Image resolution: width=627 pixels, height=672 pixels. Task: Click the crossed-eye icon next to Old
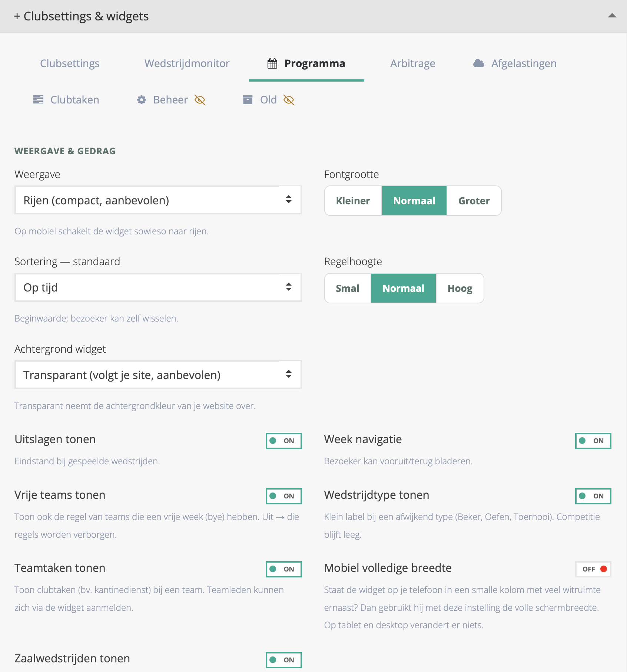tap(289, 100)
